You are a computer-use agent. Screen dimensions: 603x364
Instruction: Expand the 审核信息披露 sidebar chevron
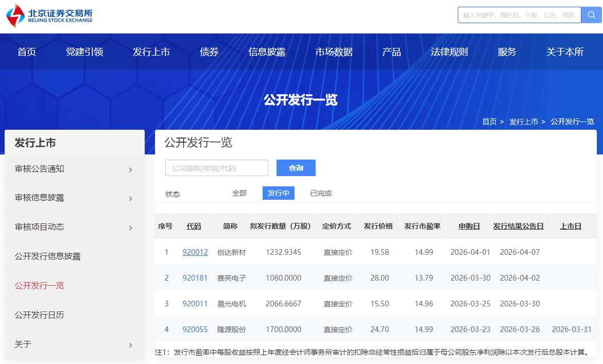coord(130,198)
